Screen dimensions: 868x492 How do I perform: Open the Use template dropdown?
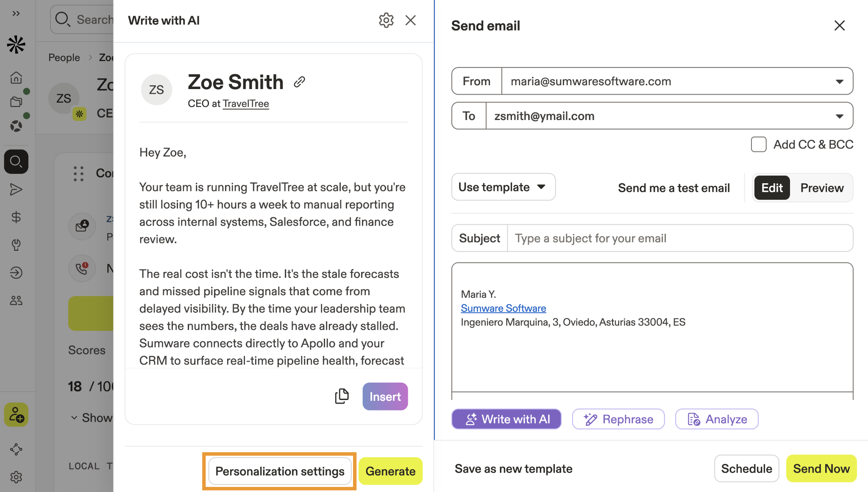[503, 187]
